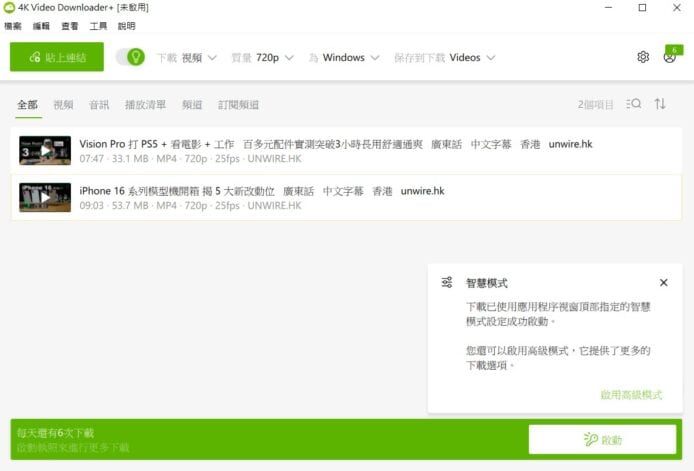Minimize the 4K Video Downloader+ window
The image size is (694, 471).
click(x=609, y=8)
